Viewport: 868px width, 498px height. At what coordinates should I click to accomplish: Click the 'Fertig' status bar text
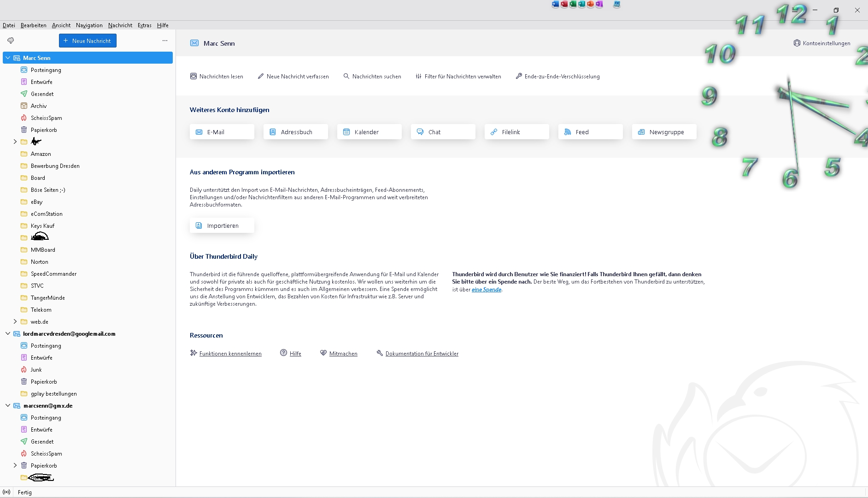click(25, 492)
